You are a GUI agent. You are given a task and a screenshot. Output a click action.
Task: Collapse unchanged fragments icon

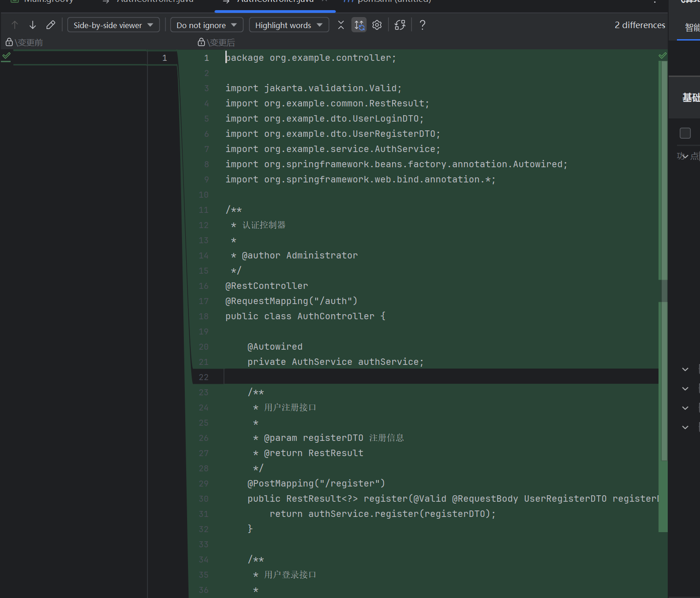pos(341,25)
